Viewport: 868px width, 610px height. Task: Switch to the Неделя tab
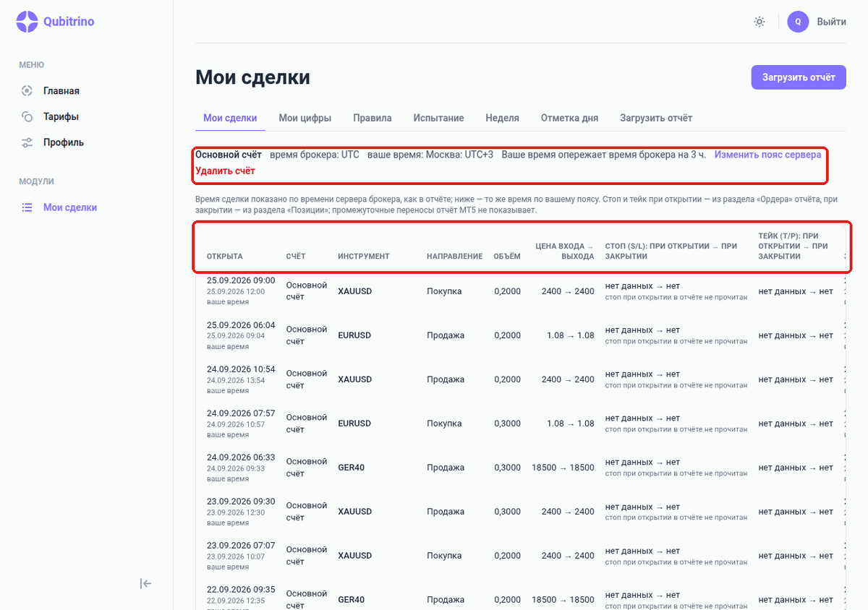[503, 118]
